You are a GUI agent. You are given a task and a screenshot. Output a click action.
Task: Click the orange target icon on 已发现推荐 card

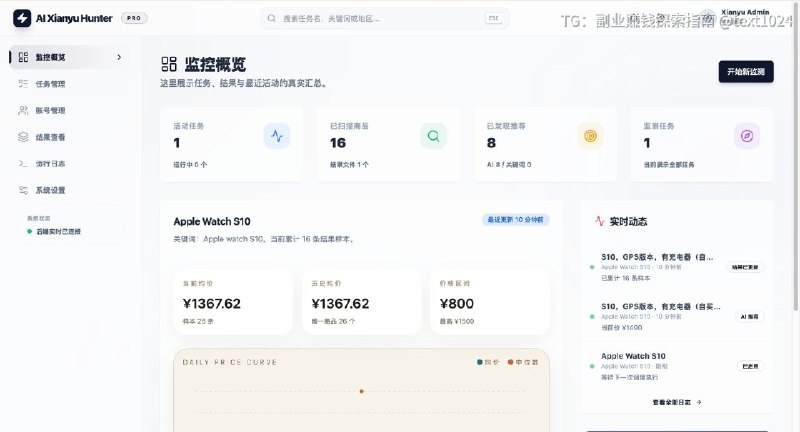click(x=590, y=136)
